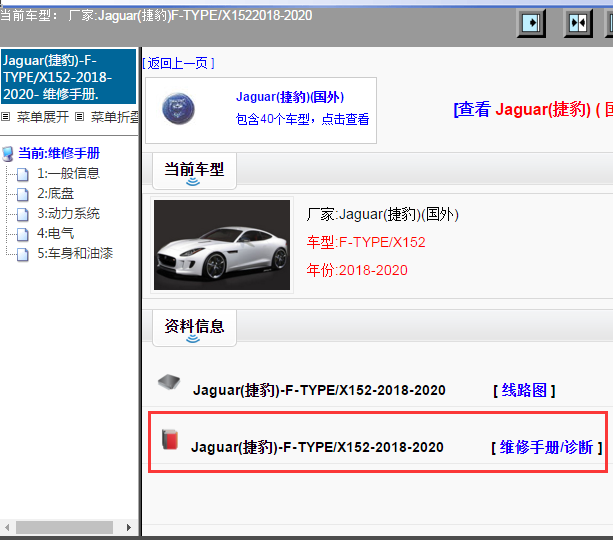Viewport: 613px width, 540px height.
Task: Click the Jaguar brand logo icon
Action: [x=178, y=109]
